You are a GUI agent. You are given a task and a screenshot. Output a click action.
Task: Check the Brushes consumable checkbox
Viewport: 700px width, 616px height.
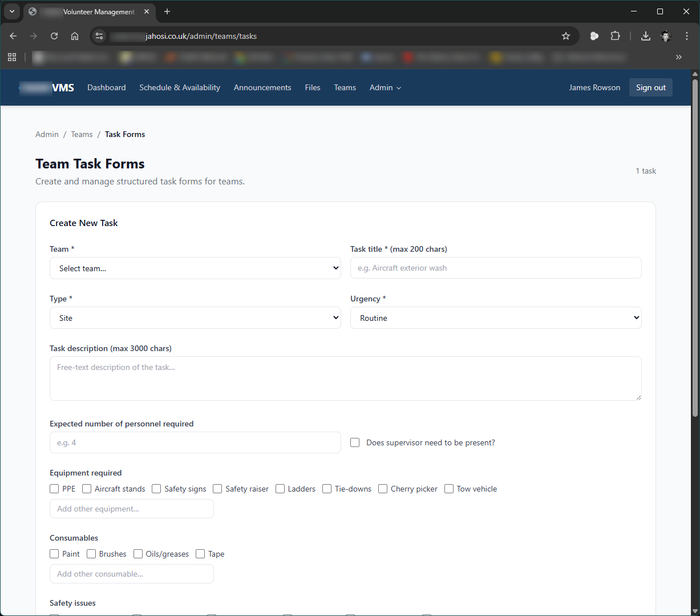click(91, 554)
